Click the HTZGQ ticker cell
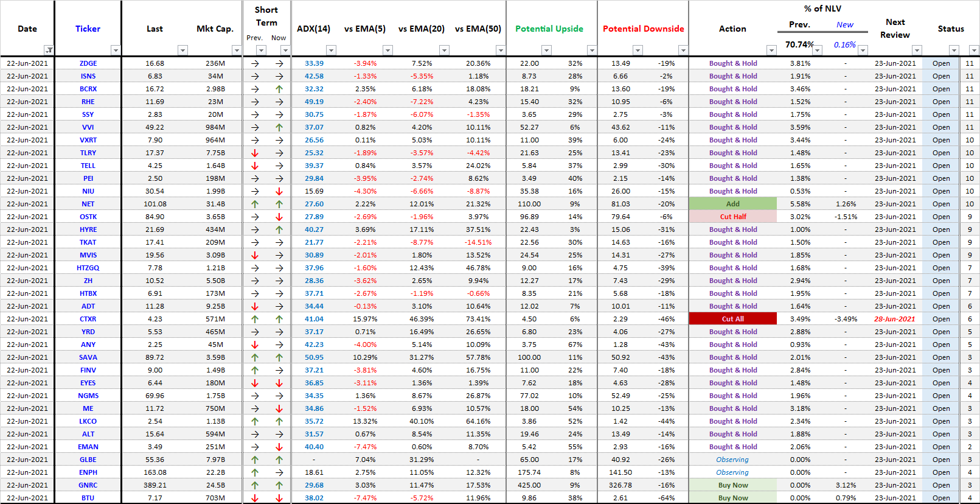The image size is (980, 504). 88,268
